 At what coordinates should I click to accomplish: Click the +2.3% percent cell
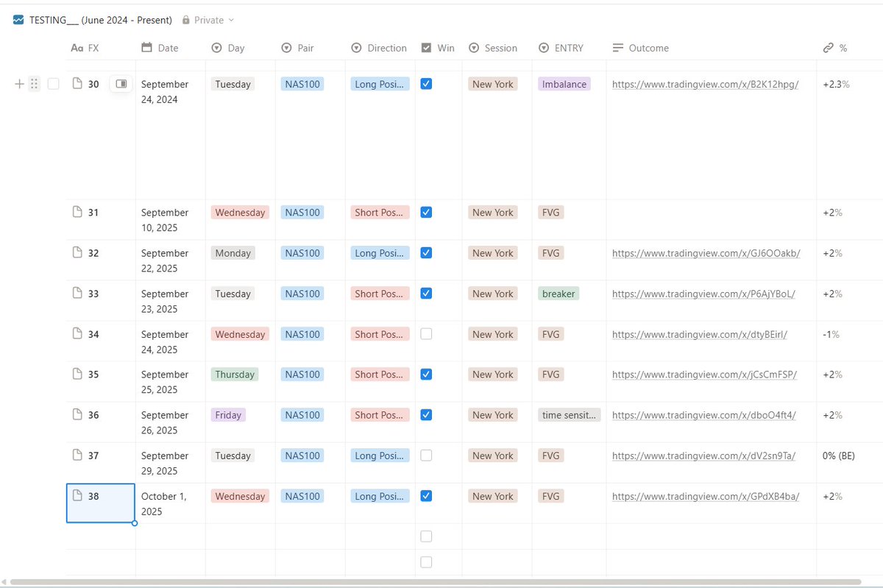click(x=836, y=84)
